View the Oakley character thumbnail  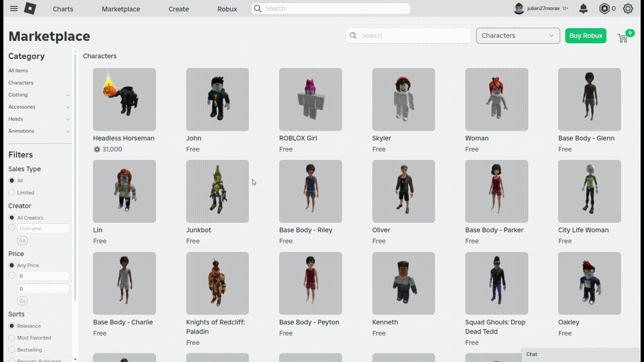point(590,284)
